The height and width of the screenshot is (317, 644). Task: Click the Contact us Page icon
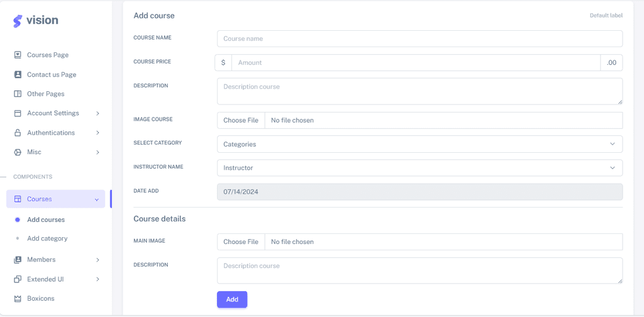(x=17, y=74)
